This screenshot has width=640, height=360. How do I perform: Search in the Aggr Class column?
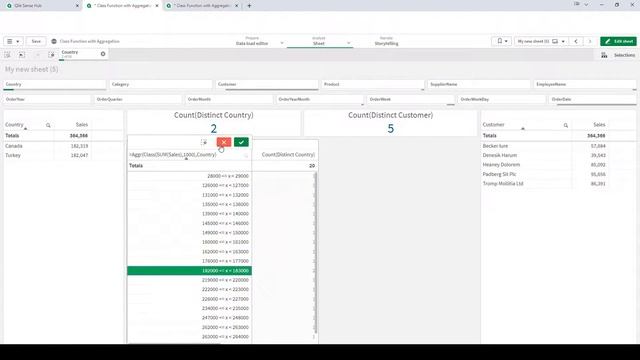[246, 156]
